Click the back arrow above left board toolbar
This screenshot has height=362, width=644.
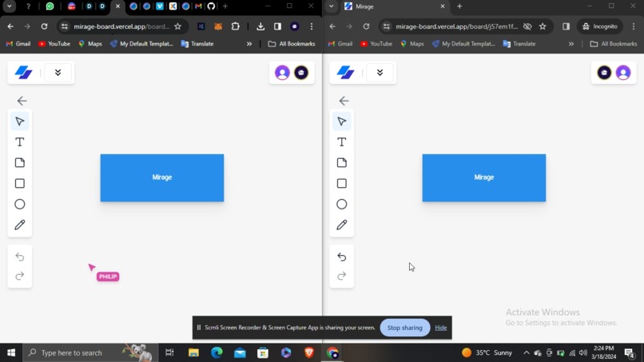tap(22, 101)
